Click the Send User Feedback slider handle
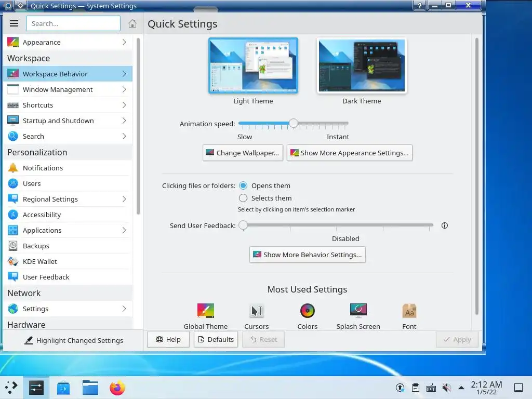Screen dimensions: 532x399 243,225
